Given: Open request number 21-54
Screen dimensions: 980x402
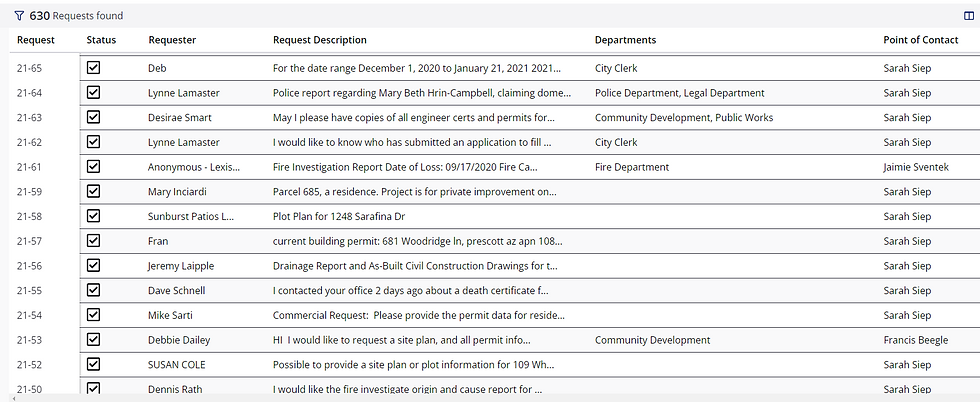Looking at the screenshot, I should 29,315.
